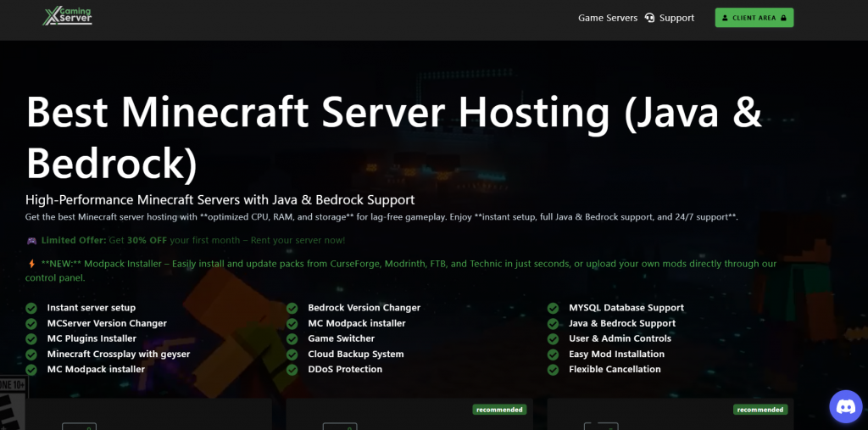Viewport: 868px width, 430px height.
Task: Click the checkmark beside Easy Mod Installation
Action: [553, 354]
